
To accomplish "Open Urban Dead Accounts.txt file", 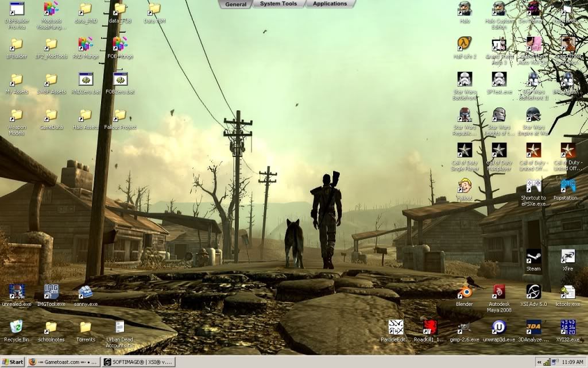I will pyautogui.click(x=120, y=334).
